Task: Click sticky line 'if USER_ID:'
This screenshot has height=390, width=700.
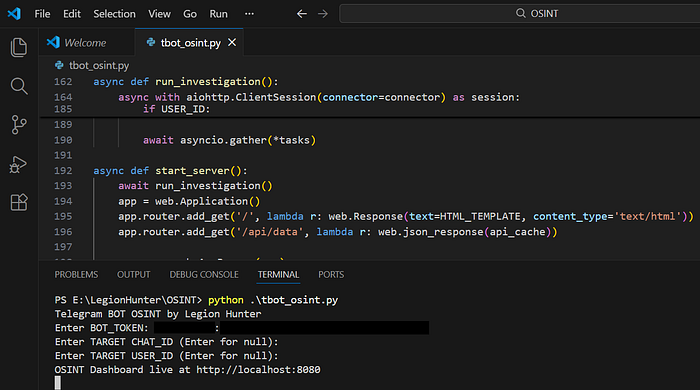Action: [176, 109]
